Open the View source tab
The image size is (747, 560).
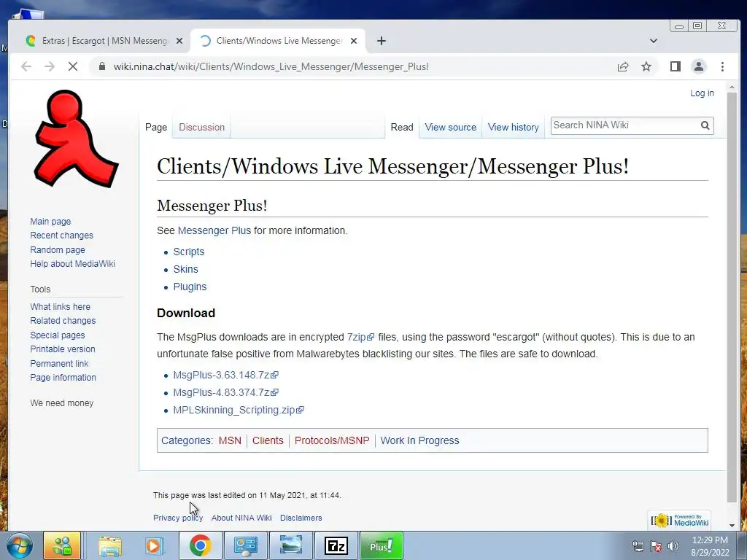(450, 127)
